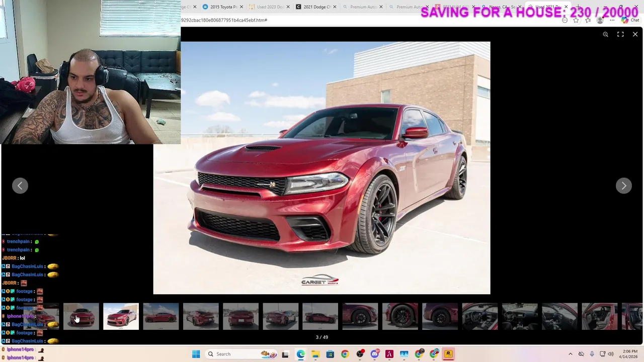Screen dimensions: 644x362
Task: Open the fourteenth thumbnail interior shot
Action: pyautogui.click(x=560, y=317)
